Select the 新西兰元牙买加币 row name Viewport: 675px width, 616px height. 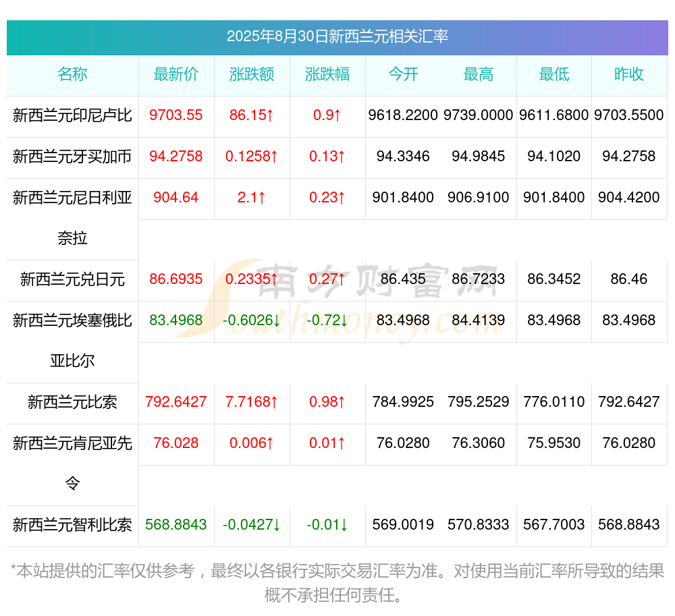click(x=72, y=157)
